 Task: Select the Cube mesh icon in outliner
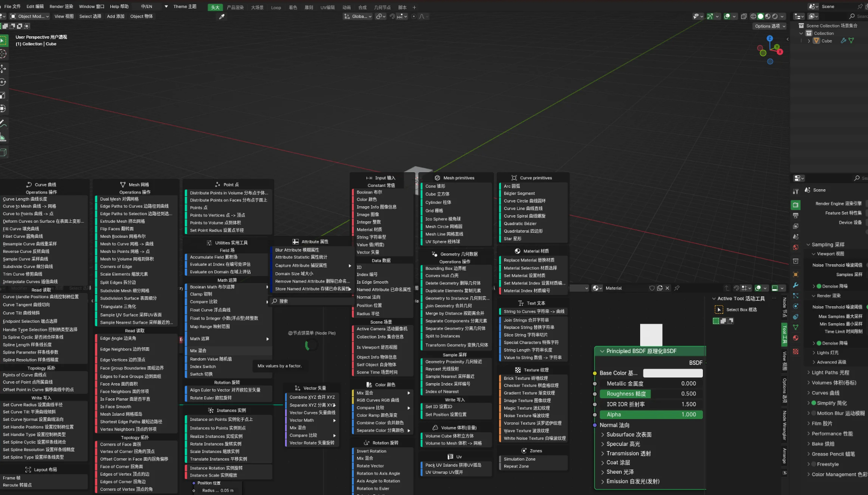[816, 41]
